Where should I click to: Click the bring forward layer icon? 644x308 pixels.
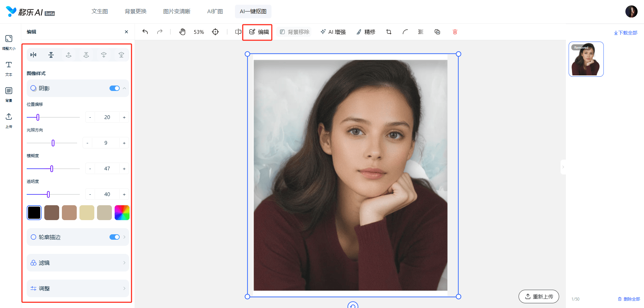[69, 55]
